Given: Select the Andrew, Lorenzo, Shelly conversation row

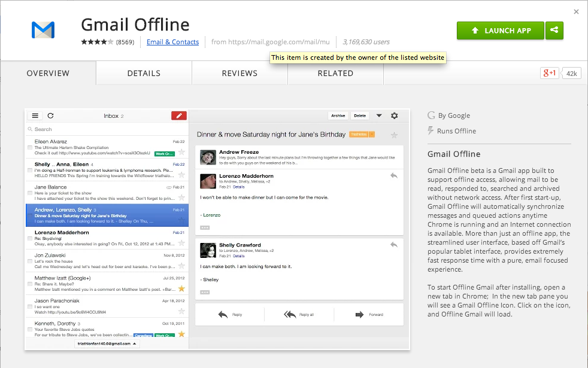Looking at the screenshot, I should coord(107,215).
